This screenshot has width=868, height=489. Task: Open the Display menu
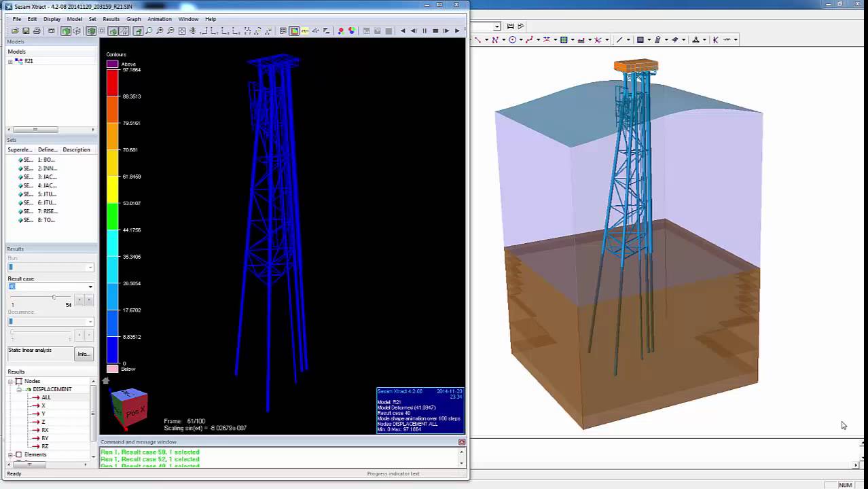tap(52, 19)
